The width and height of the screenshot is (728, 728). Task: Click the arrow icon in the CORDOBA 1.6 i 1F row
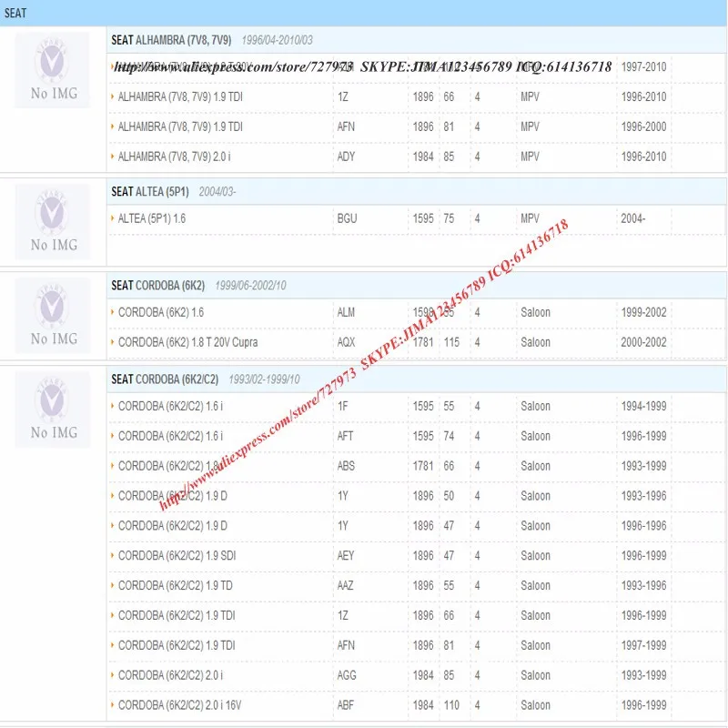click(x=112, y=406)
